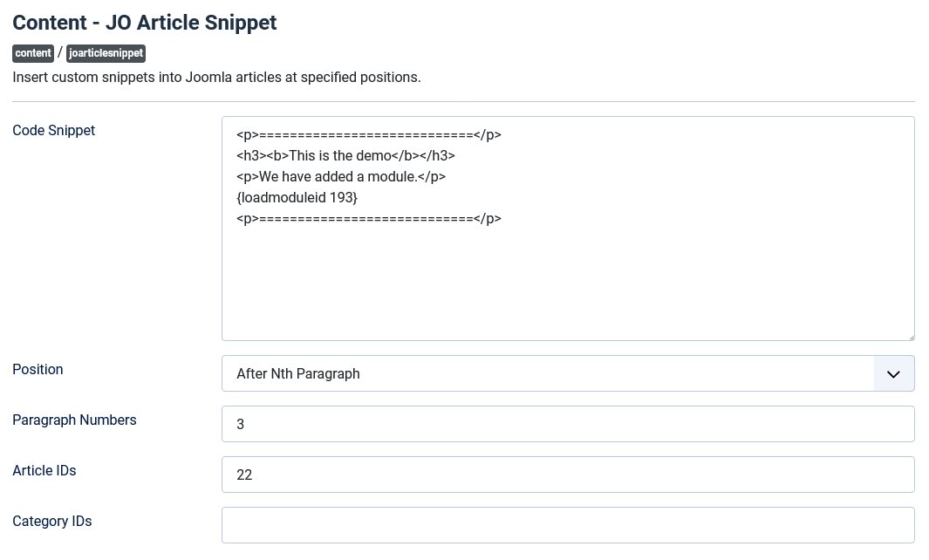929x560 pixels.
Task: Click the empty Category IDs input
Action: (567, 525)
